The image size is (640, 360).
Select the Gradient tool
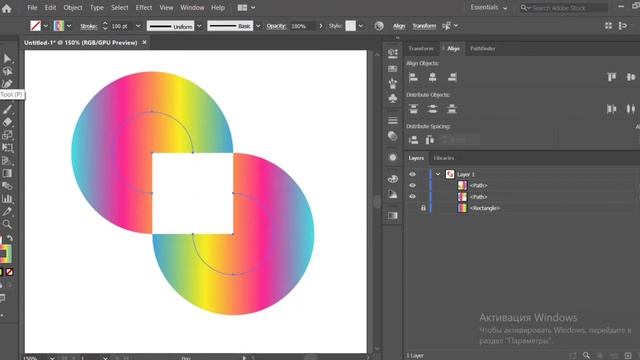pyautogui.click(x=7, y=173)
